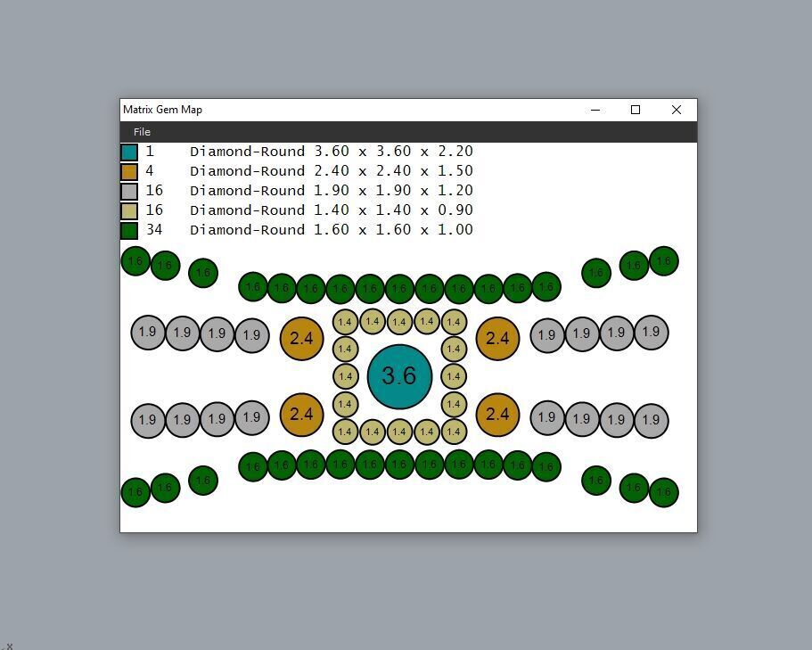Minimize the Matrix Gem Map window
This screenshot has width=812, height=650.
coord(595,110)
